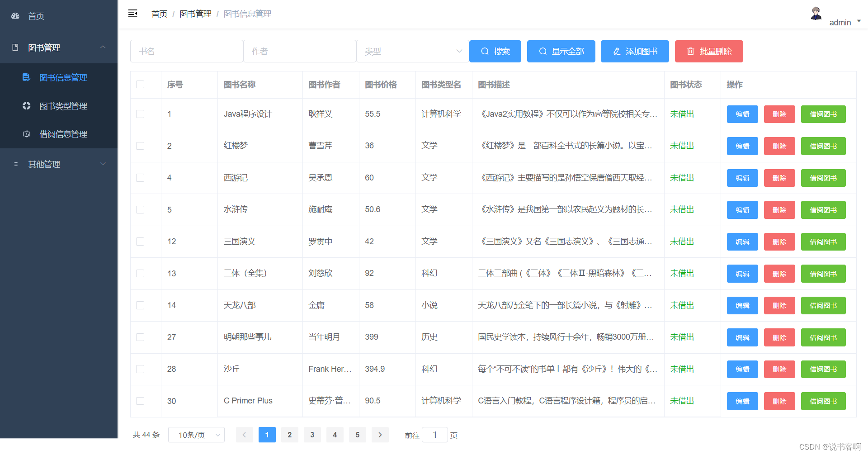Click the 借阅信息管理 sidebar icon

pos(26,134)
